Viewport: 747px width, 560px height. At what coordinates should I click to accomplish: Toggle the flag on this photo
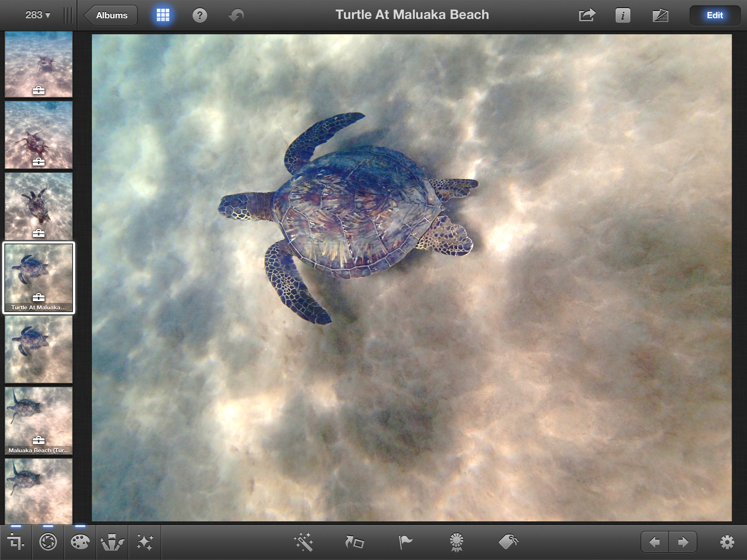point(405,542)
